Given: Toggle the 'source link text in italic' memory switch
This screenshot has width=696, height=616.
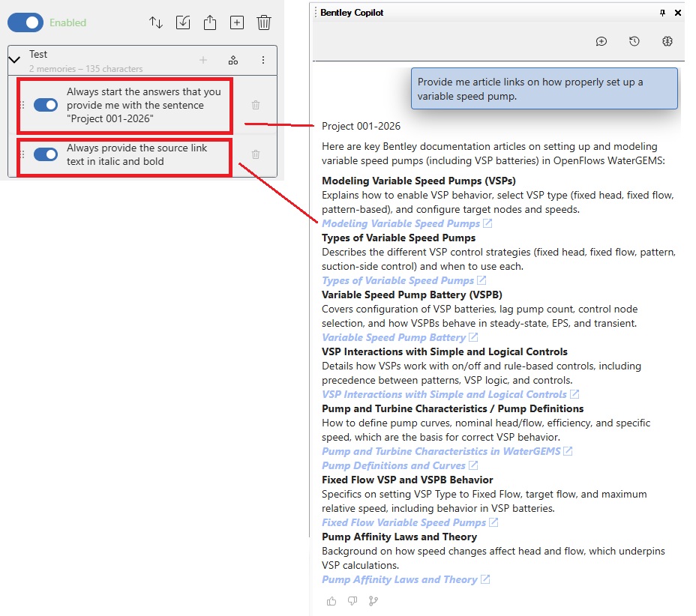Looking at the screenshot, I should point(46,154).
